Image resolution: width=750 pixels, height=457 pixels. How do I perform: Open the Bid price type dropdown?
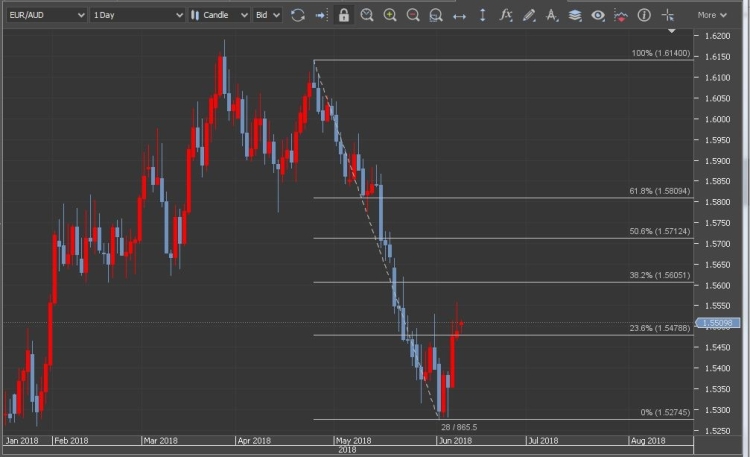tap(267, 15)
